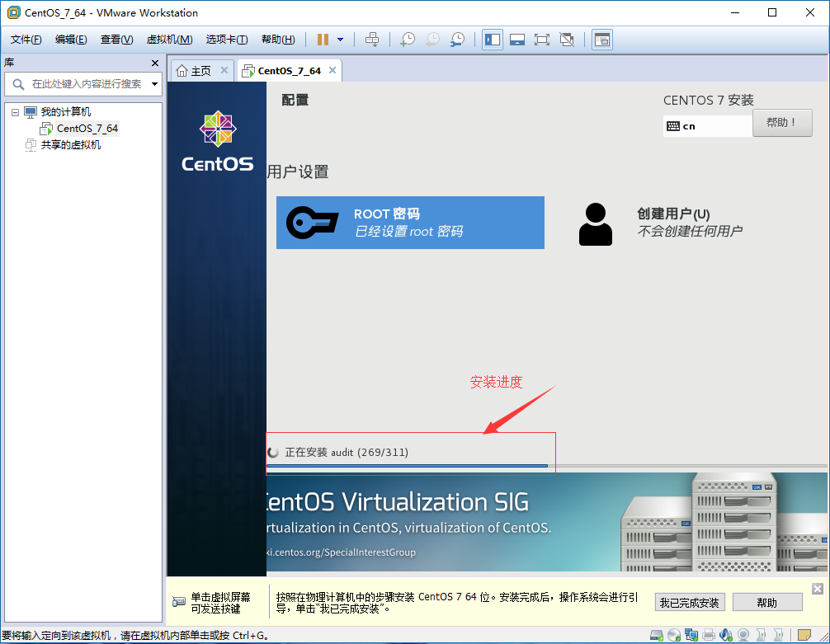The width and height of the screenshot is (830, 644).
Task: Select 我的计算机 in the library tree
Action: click(66, 112)
